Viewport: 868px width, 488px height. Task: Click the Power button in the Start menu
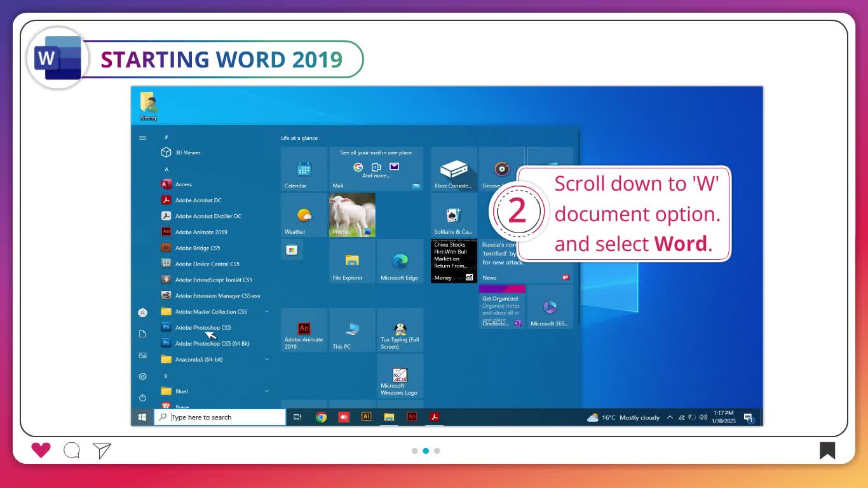[142, 398]
